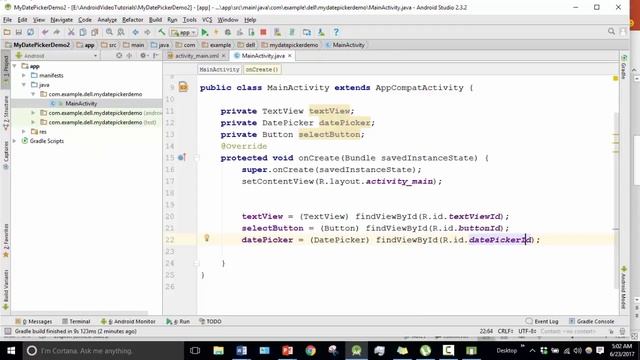Expand the mydatepickerdemo (test) package node

pyautogui.click(x=33, y=122)
